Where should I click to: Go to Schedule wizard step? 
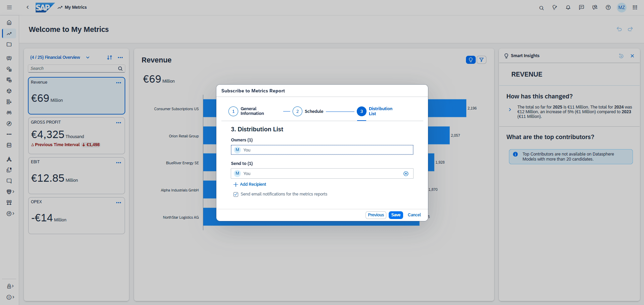point(297,111)
